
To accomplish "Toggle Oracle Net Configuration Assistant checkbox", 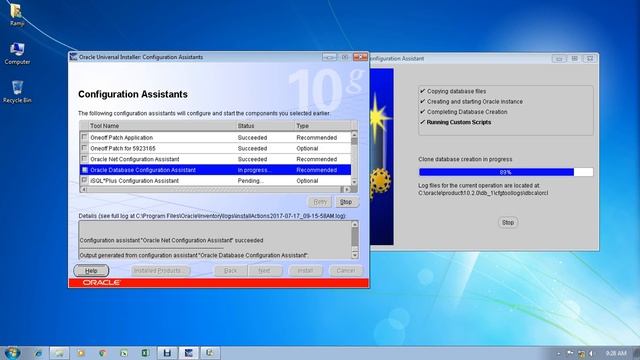I will (84, 159).
